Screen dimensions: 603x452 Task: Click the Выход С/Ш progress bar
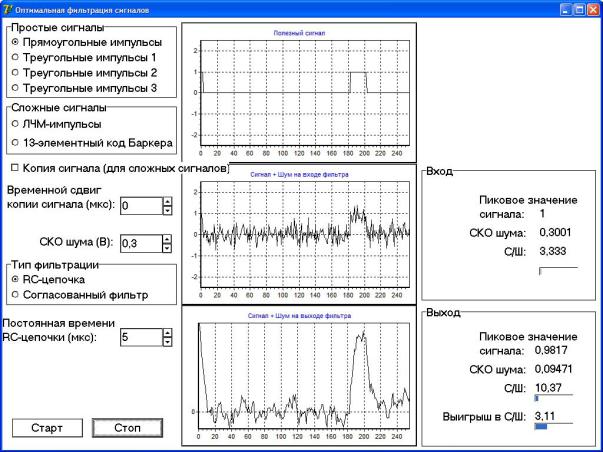[x=554, y=398]
